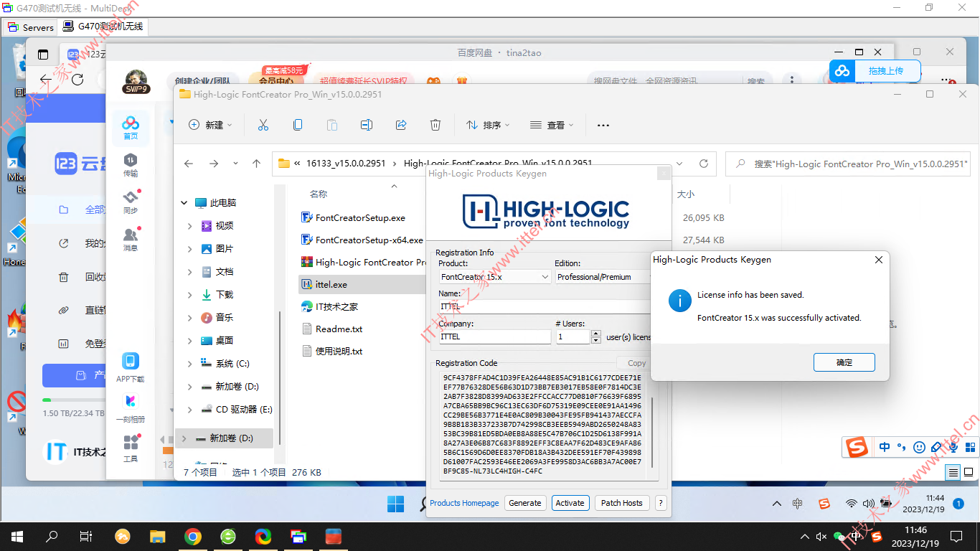Image resolution: width=980 pixels, height=551 pixels.
Task: Open 传输 in Baidu Netdisk sidebar
Action: 131,165
